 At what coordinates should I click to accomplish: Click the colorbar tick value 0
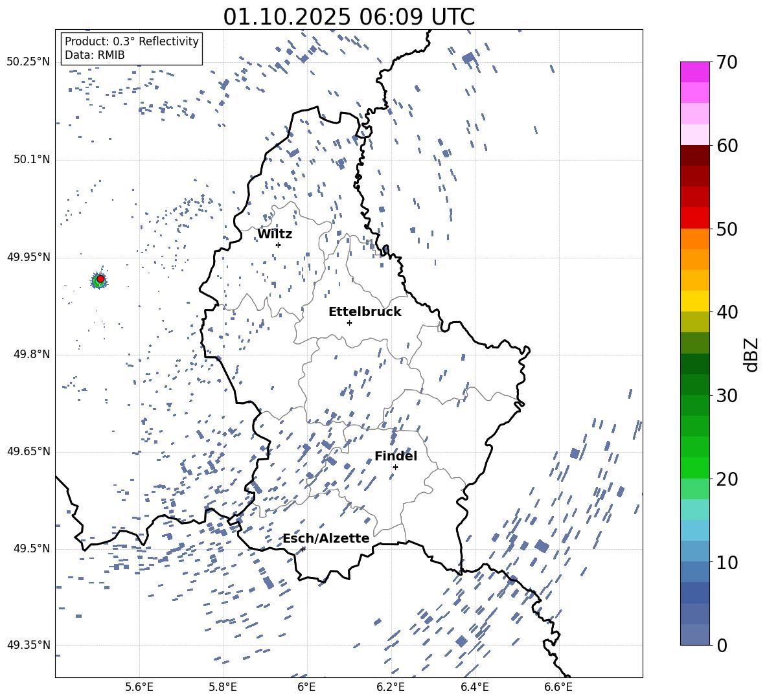point(721,646)
